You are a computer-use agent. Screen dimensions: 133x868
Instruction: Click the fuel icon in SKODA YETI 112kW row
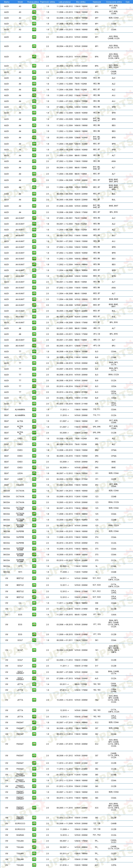point(34,572)
